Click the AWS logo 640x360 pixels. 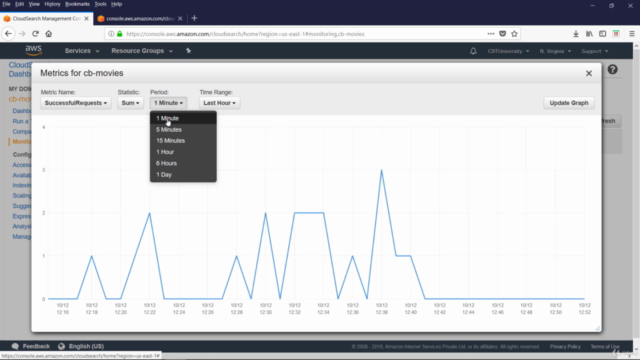pos(33,51)
